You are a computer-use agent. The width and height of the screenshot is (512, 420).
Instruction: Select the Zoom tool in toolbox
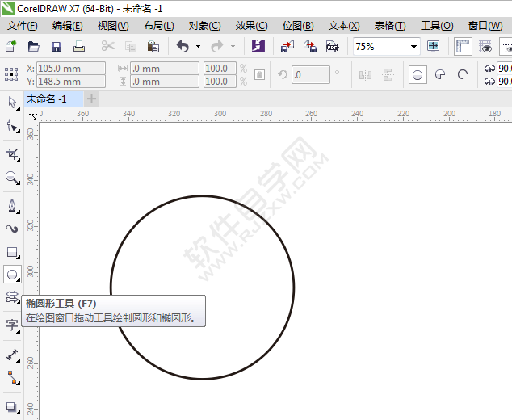pos(12,178)
